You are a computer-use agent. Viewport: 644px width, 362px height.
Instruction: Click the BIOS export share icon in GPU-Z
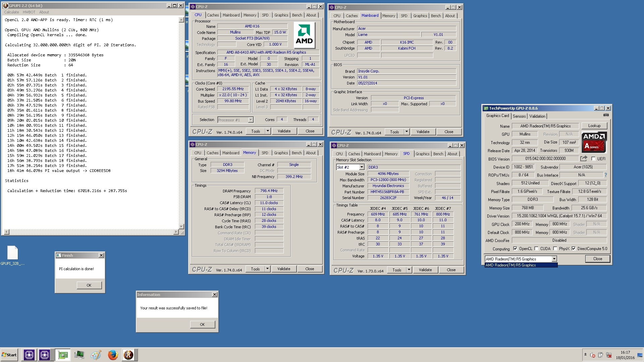coord(584,159)
